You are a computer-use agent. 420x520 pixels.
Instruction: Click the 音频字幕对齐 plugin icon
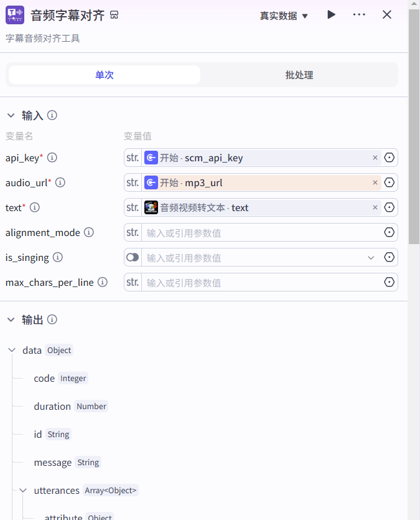point(15,14)
